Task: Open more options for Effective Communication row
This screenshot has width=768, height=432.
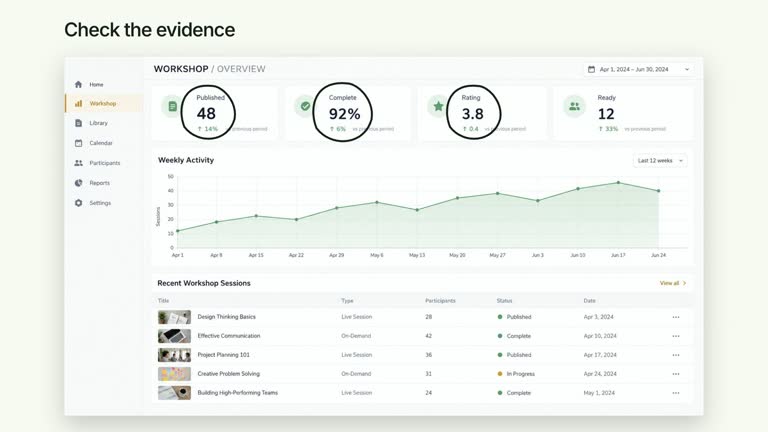Action: pos(676,336)
